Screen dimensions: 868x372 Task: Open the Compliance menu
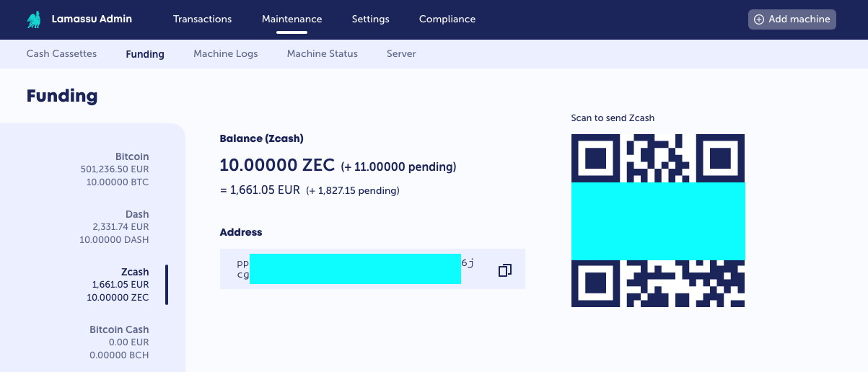(x=447, y=19)
